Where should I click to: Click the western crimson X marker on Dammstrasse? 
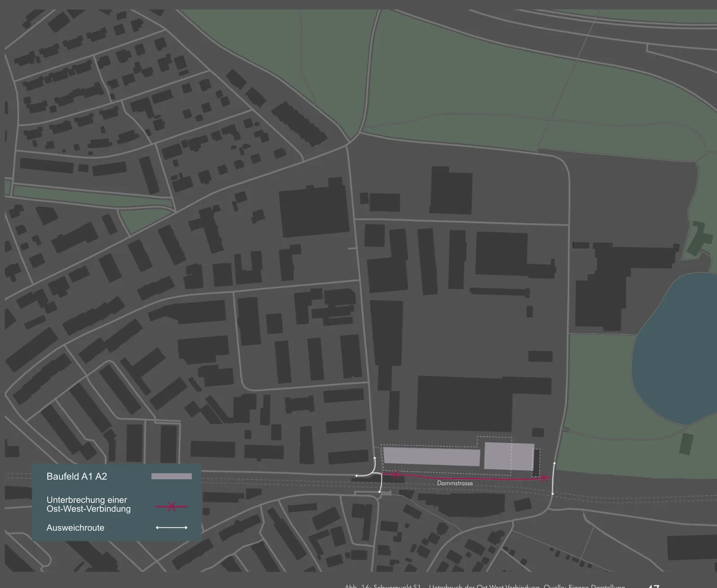[x=396, y=475]
